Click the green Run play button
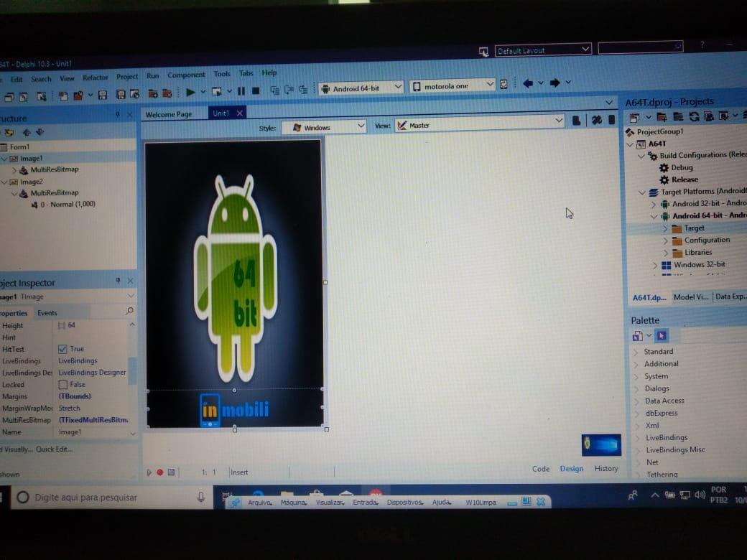Image resolution: width=747 pixels, height=560 pixels. coord(190,92)
